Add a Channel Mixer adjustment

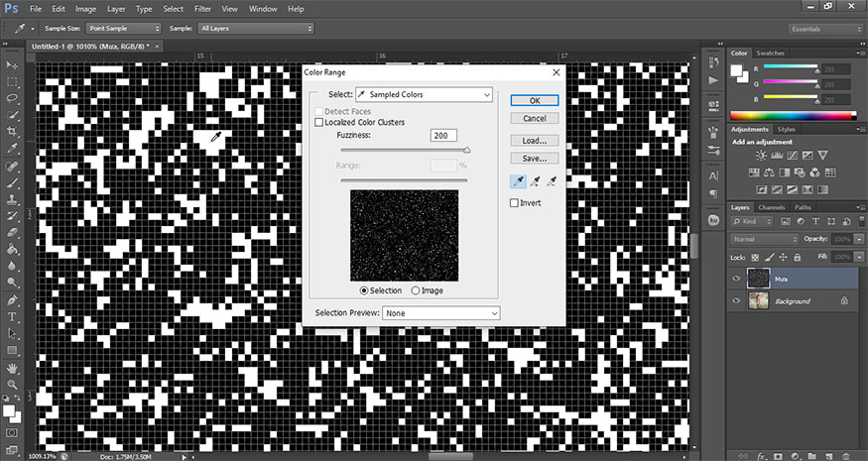pyautogui.click(x=814, y=173)
